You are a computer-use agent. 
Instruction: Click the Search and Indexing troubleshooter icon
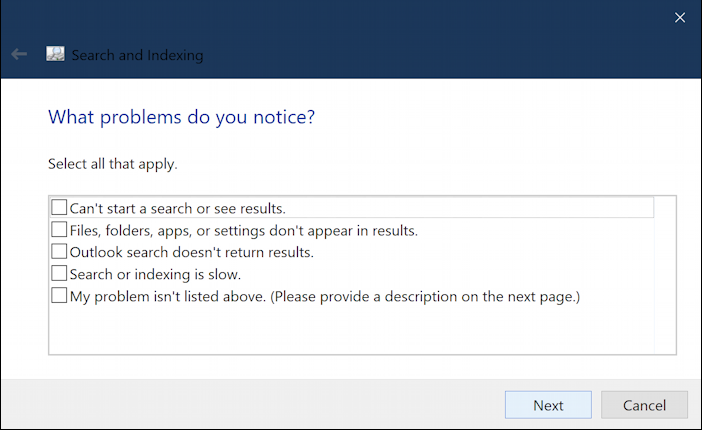click(56, 55)
